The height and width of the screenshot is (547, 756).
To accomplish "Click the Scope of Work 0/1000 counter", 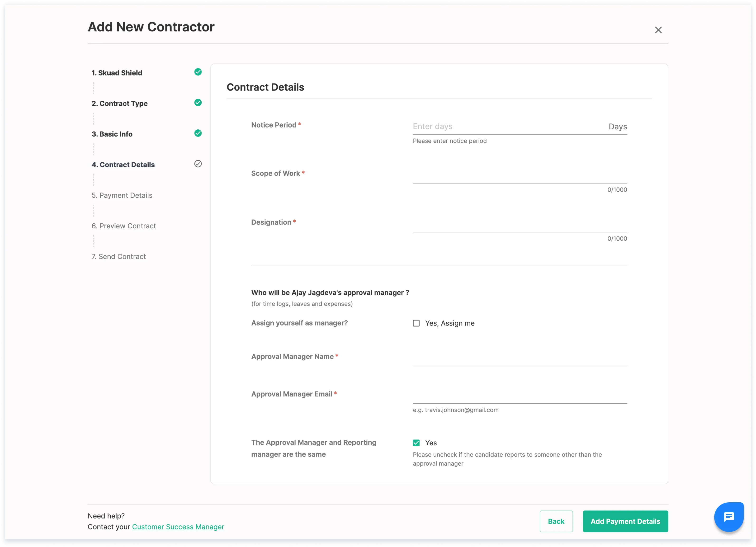I will coord(617,190).
